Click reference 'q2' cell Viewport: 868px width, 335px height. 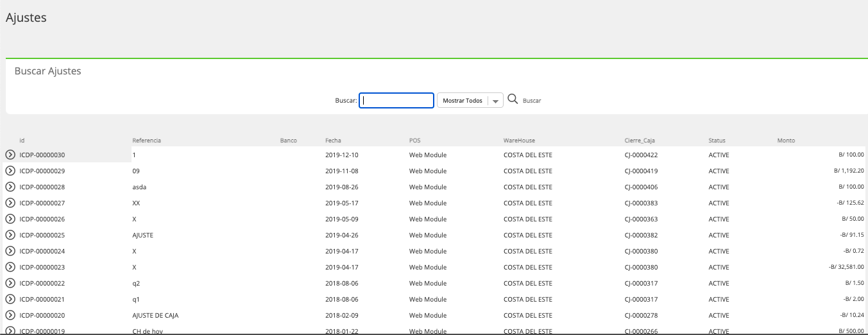tap(135, 283)
